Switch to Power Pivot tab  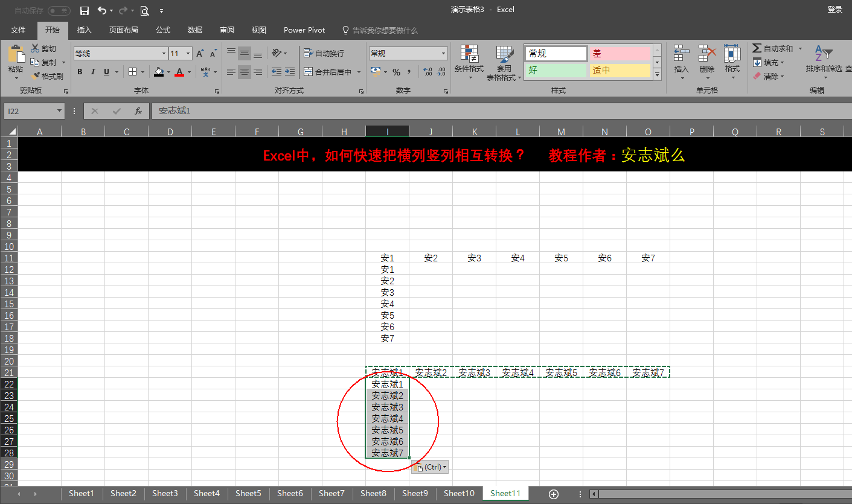tap(304, 30)
